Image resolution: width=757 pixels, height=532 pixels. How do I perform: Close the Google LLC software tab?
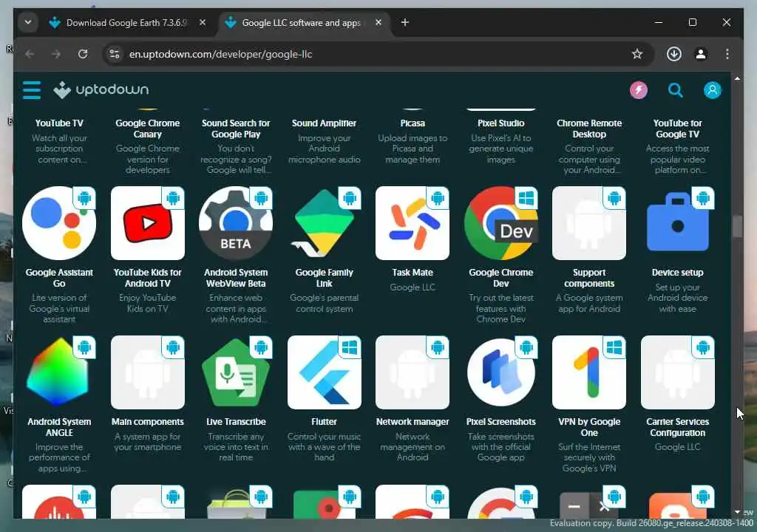(378, 22)
